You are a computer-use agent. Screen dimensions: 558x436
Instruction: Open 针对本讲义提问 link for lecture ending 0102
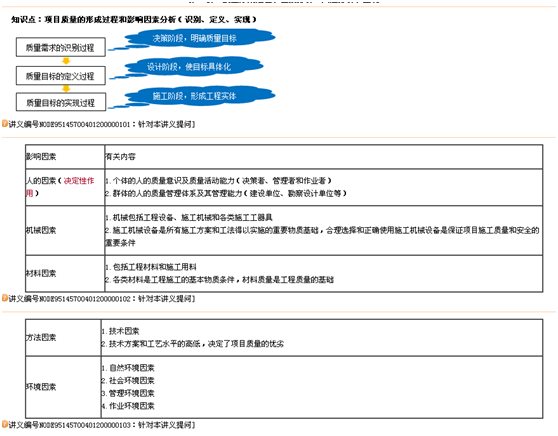[x=165, y=298]
